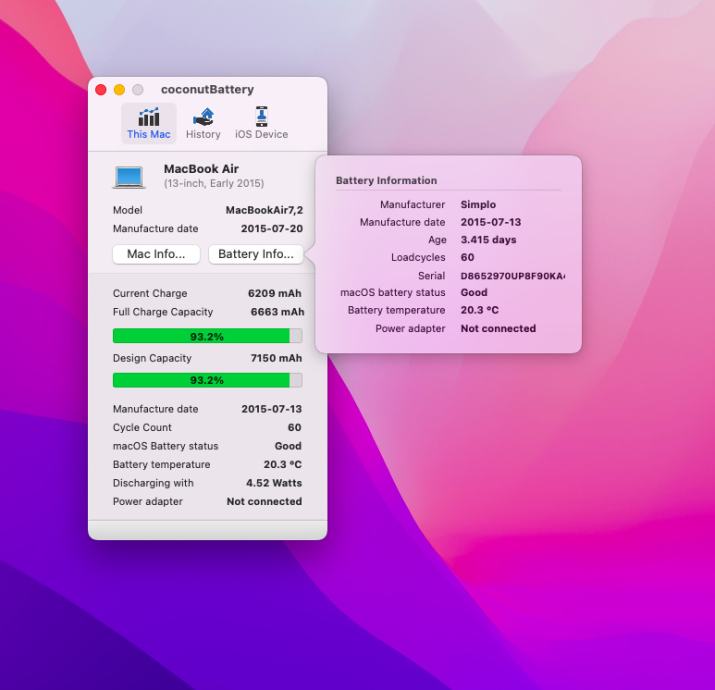Click the Battery Information popover heading

(x=386, y=181)
